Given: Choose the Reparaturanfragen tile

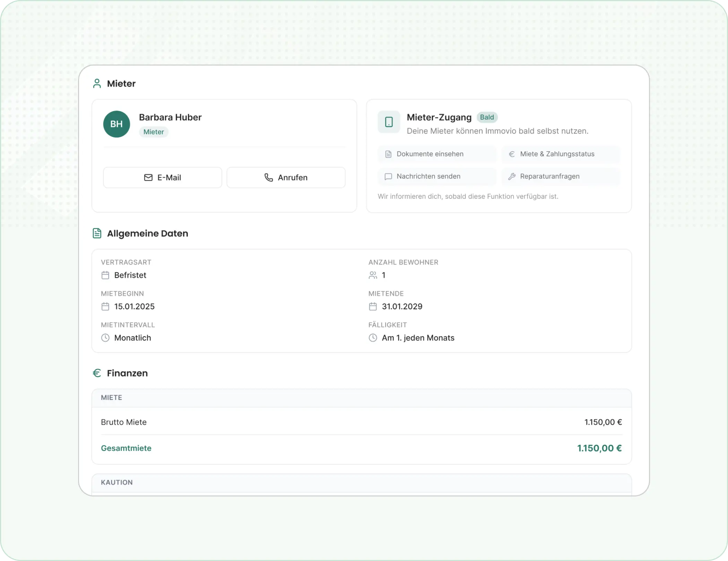Looking at the screenshot, I should pos(560,177).
